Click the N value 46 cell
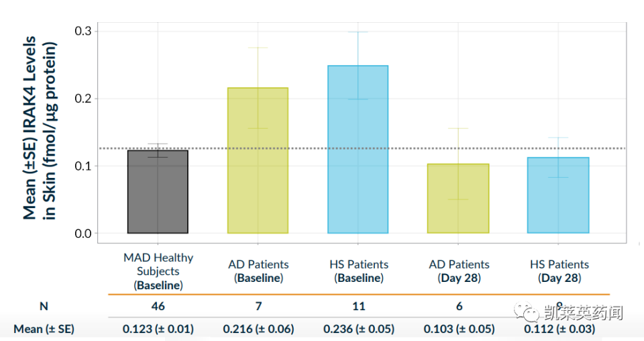The width and height of the screenshot is (644, 341). click(158, 306)
